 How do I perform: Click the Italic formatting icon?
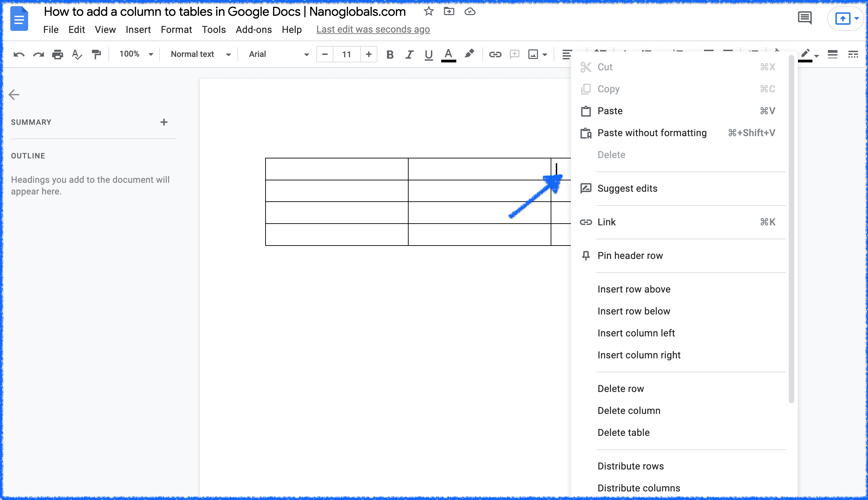[x=409, y=54]
